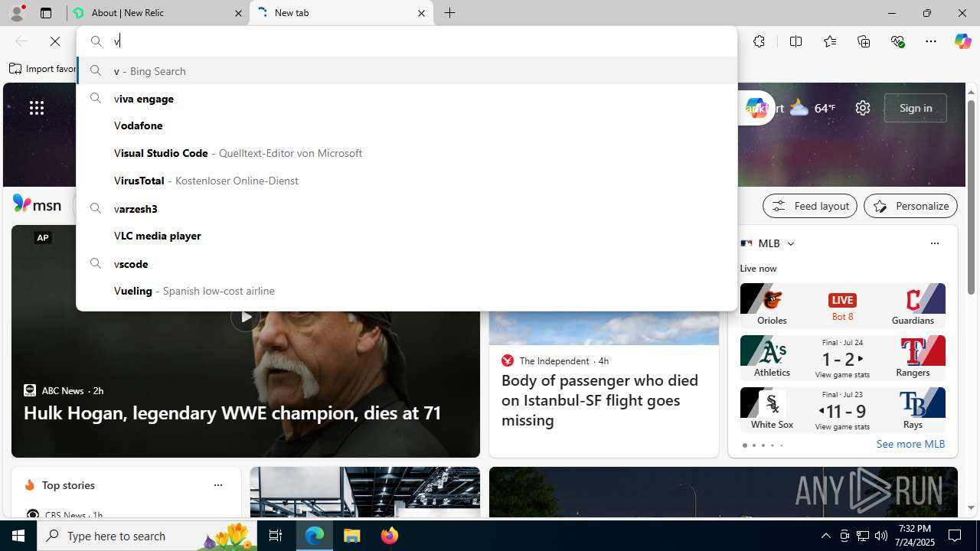Image resolution: width=980 pixels, height=551 pixels.
Task: Open the browser profile icon
Action: tap(16, 13)
